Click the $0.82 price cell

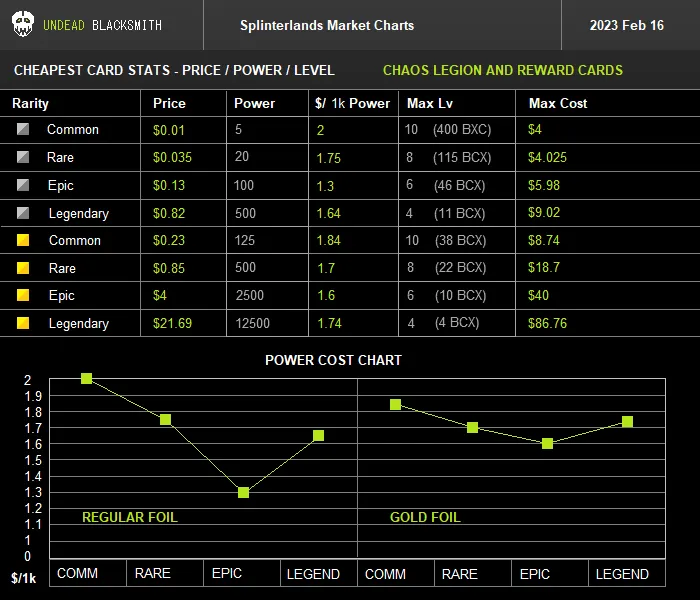pyautogui.click(x=169, y=213)
